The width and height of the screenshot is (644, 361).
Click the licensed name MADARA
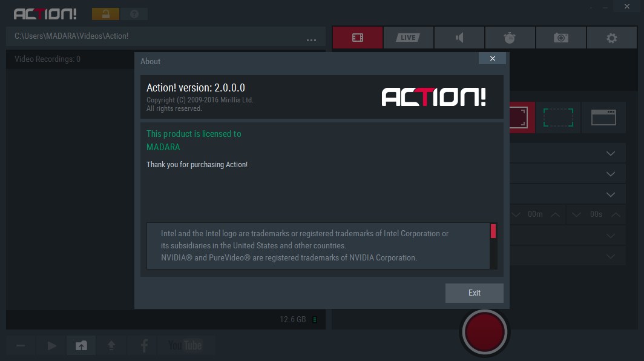point(163,147)
